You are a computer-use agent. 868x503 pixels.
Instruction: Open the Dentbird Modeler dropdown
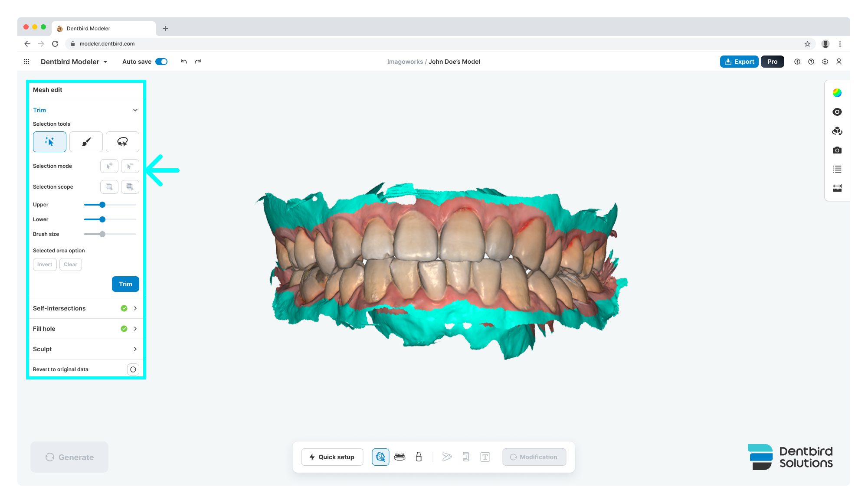(74, 62)
